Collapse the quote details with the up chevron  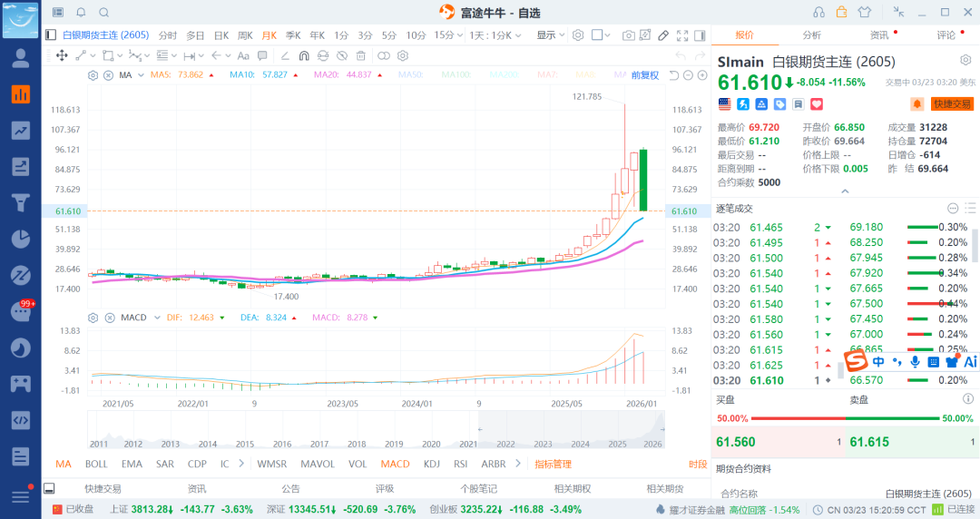pyautogui.click(x=845, y=191)
